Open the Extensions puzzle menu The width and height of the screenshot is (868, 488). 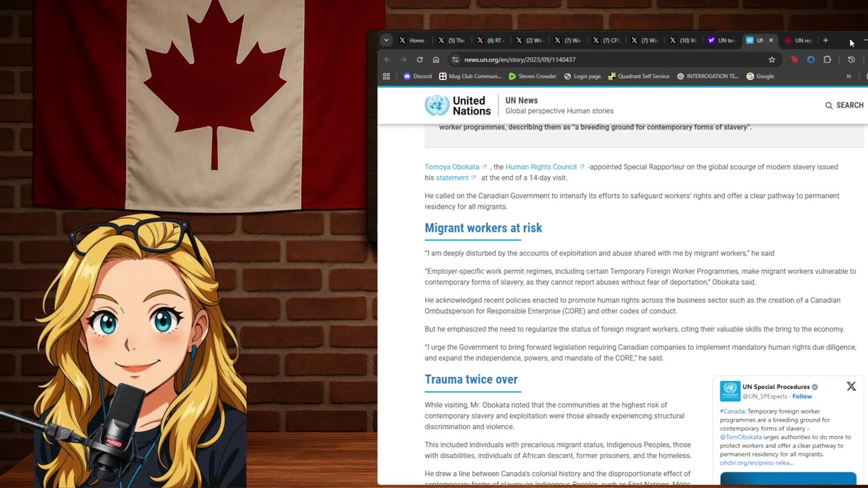827,60
